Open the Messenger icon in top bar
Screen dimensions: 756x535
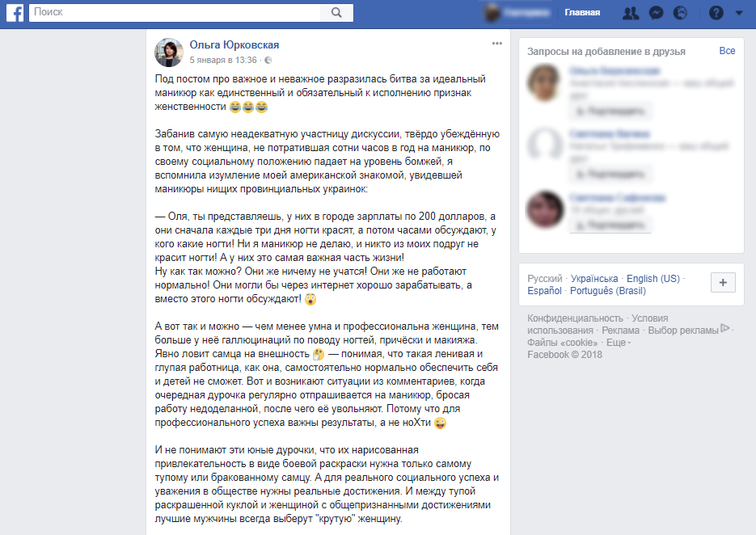coord(656,13)
